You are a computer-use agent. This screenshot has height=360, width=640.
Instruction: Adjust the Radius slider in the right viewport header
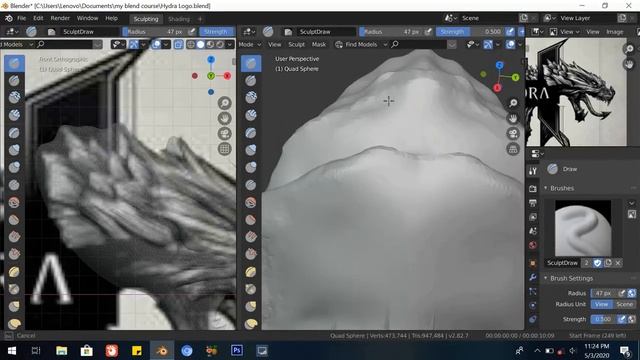tap(391, 31)
